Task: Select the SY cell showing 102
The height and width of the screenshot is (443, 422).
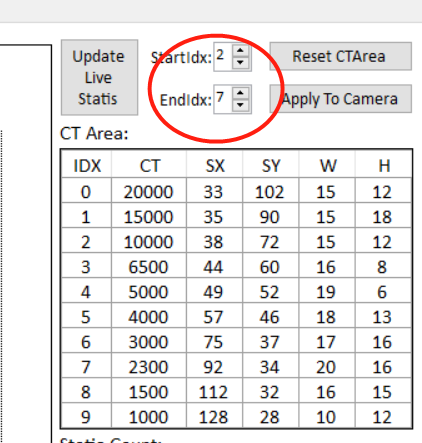Action: (x=271, y=192)
